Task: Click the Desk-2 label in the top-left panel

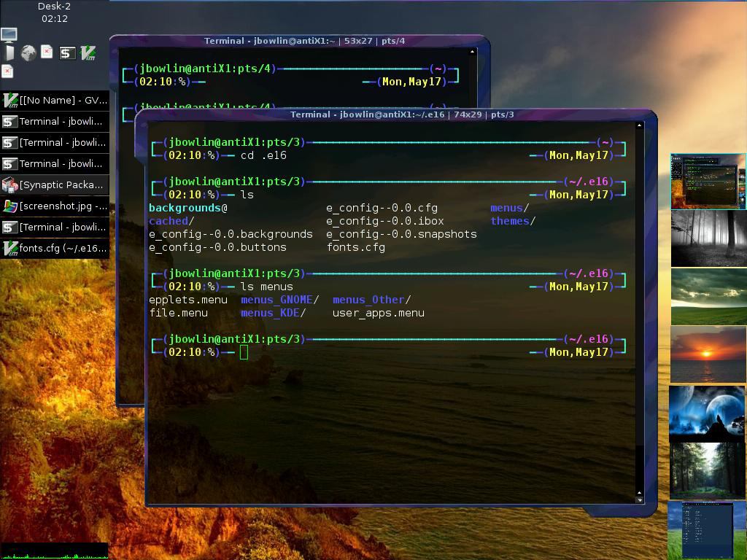Action: pos(54,7)
